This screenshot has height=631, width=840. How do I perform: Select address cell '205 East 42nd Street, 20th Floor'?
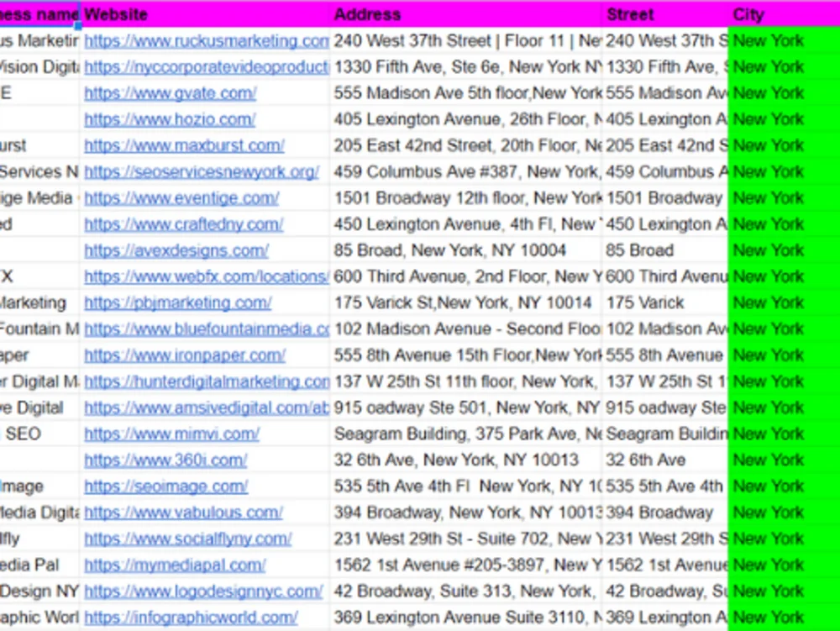466,145
